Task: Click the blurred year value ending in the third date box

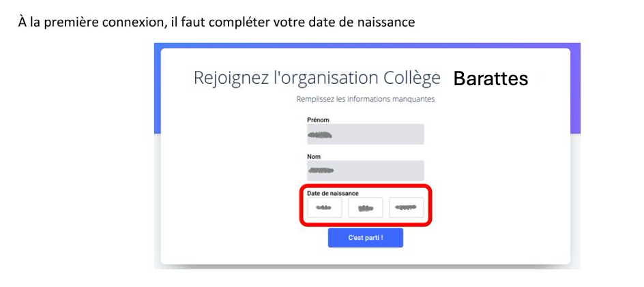Action: (x=406, y=208)
